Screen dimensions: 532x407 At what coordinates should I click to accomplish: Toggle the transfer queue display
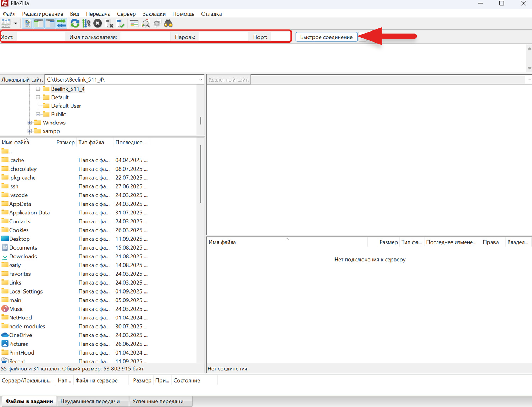click(x=62, y=24)
